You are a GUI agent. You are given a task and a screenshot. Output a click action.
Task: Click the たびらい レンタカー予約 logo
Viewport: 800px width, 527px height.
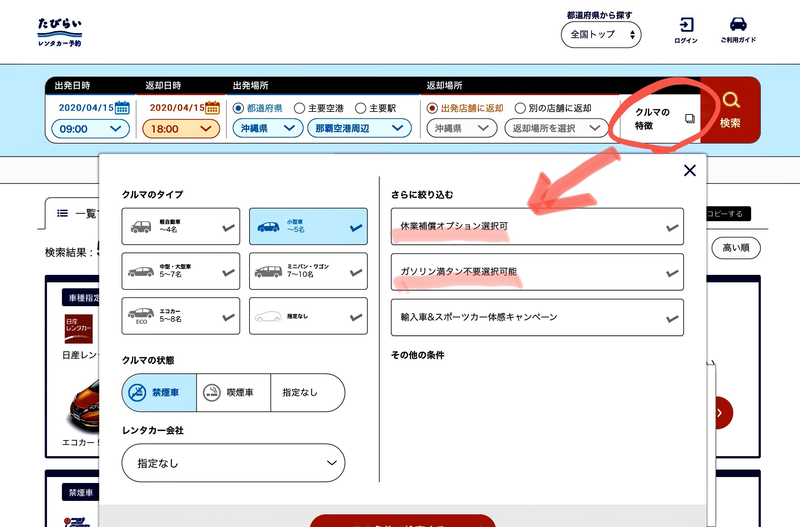click(x=60, y=33)
